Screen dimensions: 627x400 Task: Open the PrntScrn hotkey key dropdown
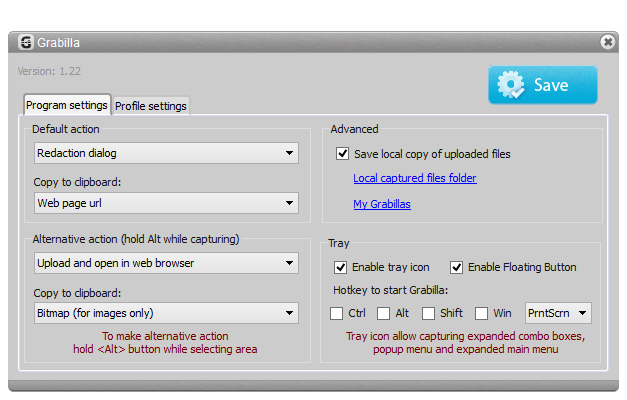tap(558, 313)
